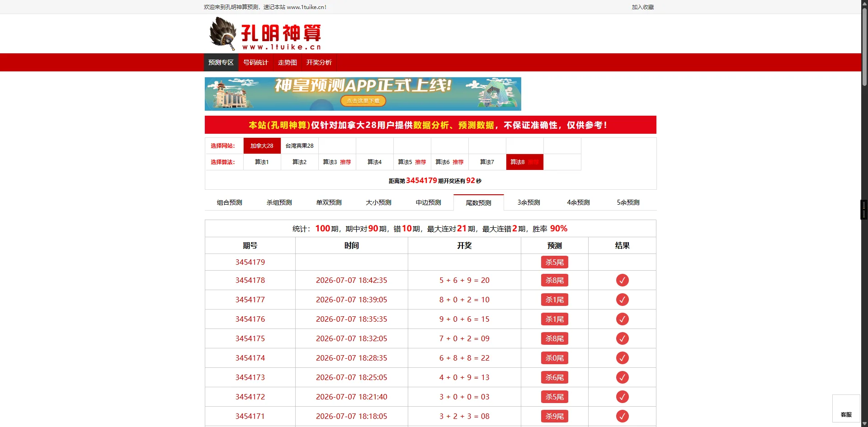Select algorithm 算法2

point(299,162)
